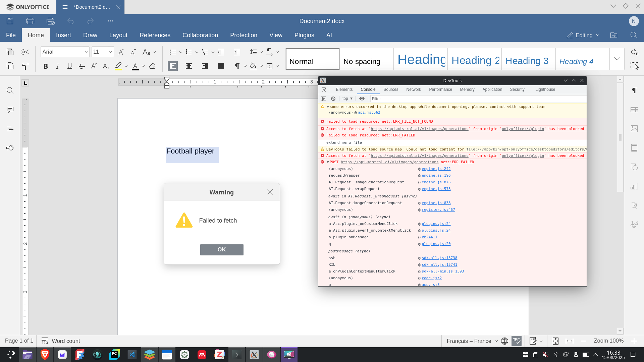Image resolution: width=644 pixels, height=362 pixels.
Task: Click the strikethrough formatting icon
Action: [x=82, y=66]
